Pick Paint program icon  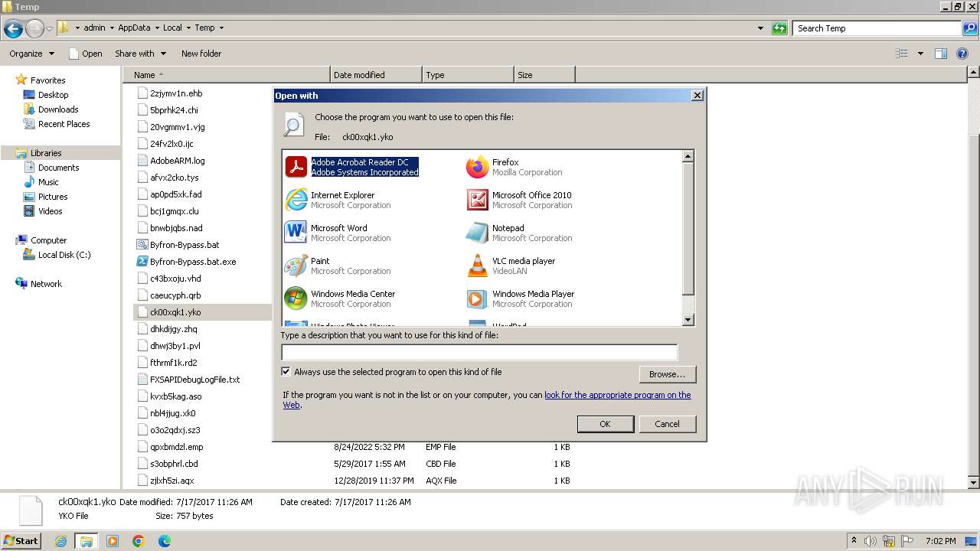pyautogui.click(x=296, y=266)
